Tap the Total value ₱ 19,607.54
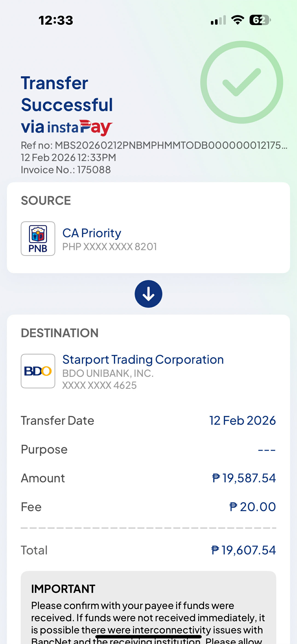 pyautogui.click(x=243, y=550)
